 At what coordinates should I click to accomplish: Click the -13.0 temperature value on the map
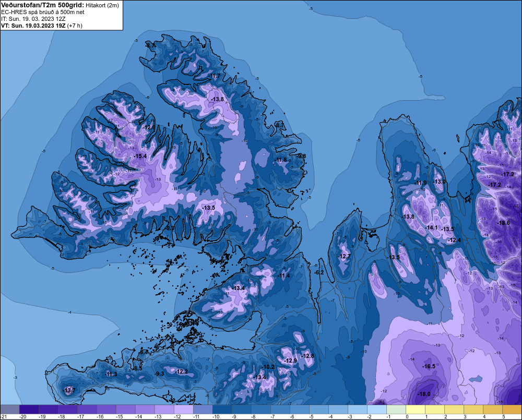(440, 182)
